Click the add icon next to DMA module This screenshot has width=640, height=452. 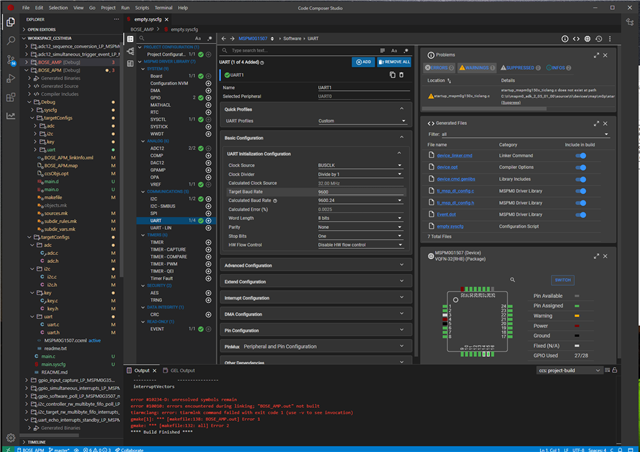coord(208,90)
